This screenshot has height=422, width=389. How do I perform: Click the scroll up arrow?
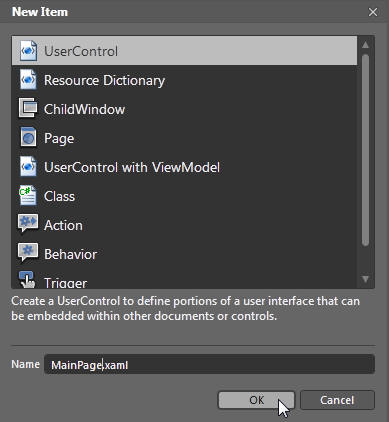point(365,45)
